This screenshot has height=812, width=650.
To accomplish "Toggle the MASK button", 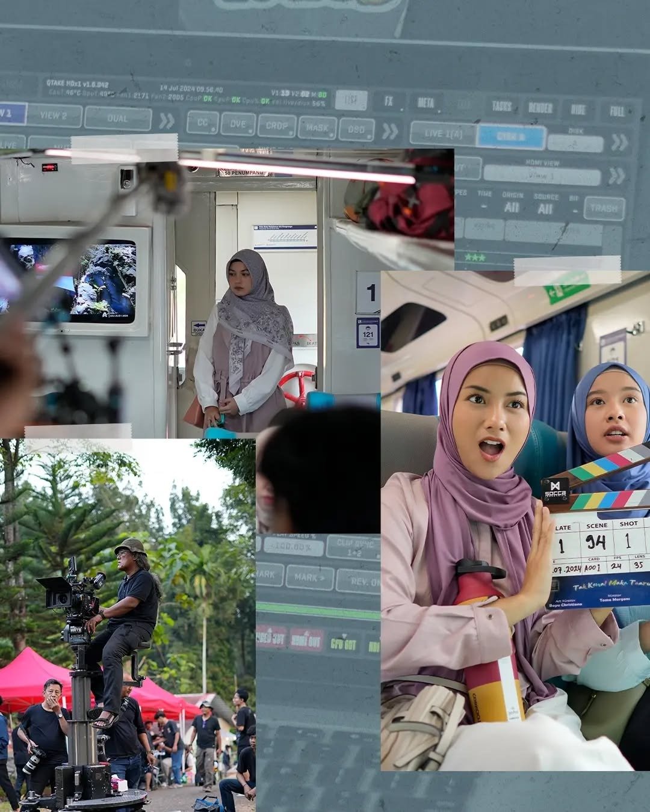I will tap(317, 128).
